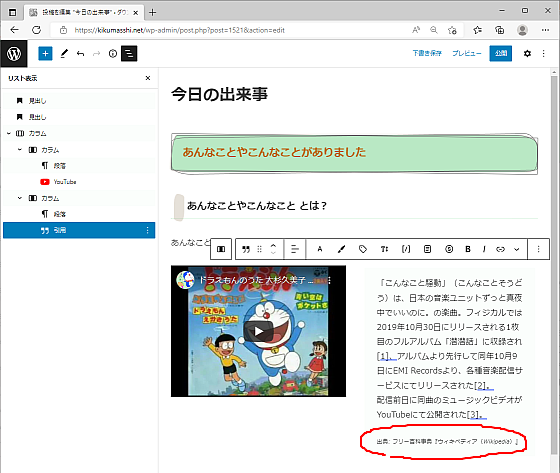Screen dimensions: 560x473
Task: Toggle italic formatting
Action: (484, 249)
